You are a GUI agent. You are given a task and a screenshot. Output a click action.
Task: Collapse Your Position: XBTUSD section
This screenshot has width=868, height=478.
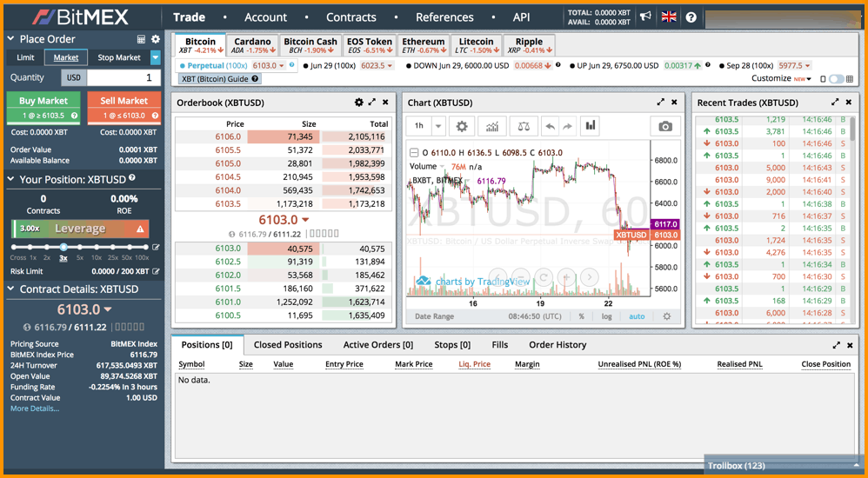coord(11,179)
